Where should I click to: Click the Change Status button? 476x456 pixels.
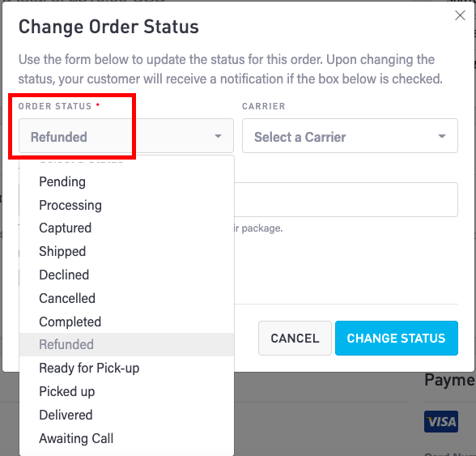coord(397,338)
